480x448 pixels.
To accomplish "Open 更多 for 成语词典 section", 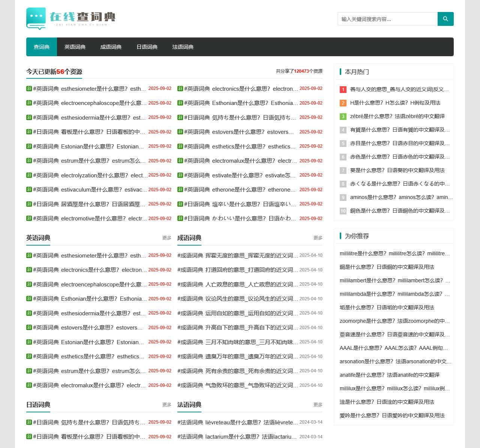I will tap(318, 238).
